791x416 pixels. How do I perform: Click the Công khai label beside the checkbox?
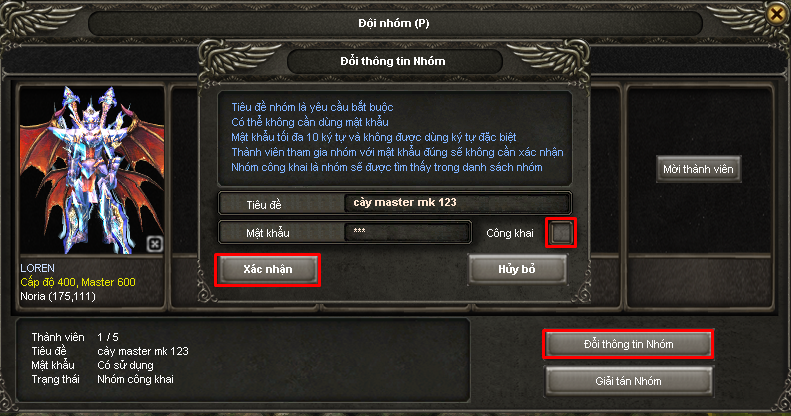click(510, 233)
